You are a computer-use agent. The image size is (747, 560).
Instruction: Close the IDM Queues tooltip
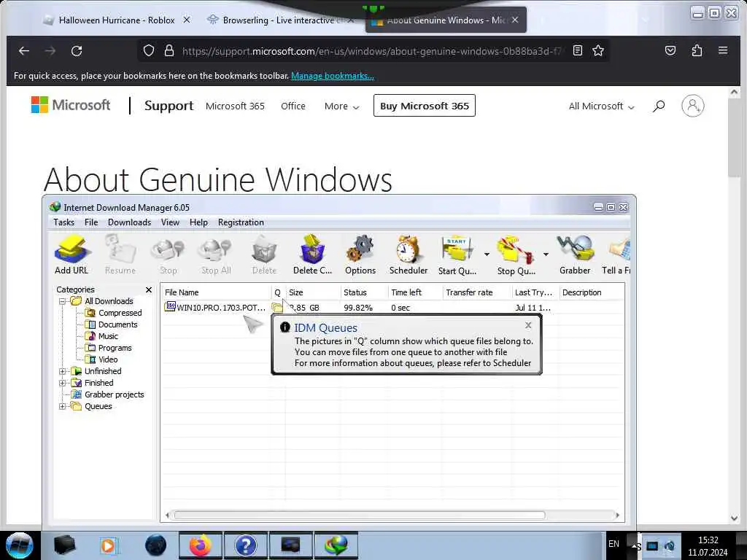coord(528,325)
